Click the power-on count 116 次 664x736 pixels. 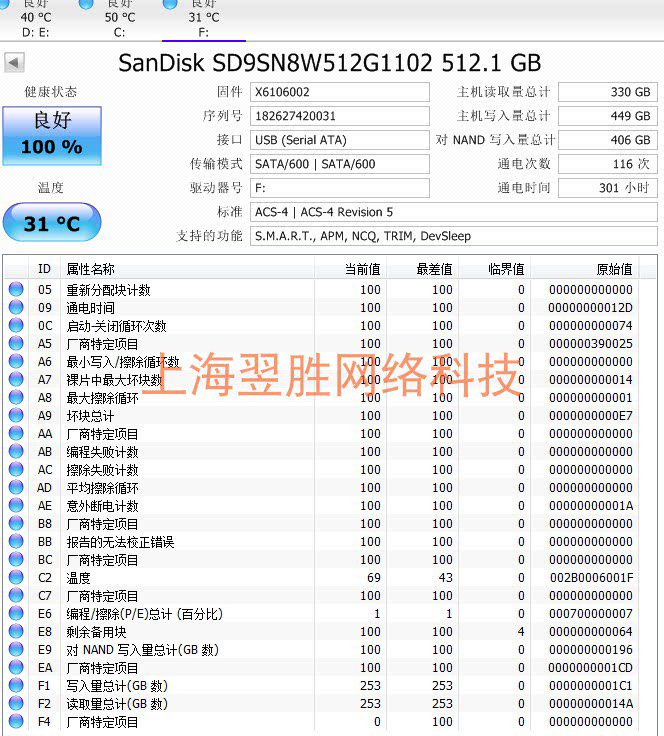(x=608, y=164)
